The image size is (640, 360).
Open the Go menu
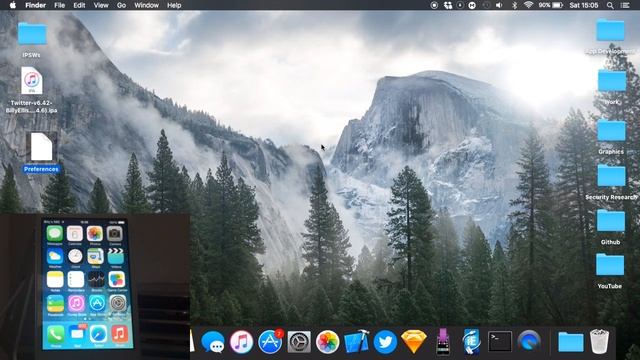[x=121, y=5]
